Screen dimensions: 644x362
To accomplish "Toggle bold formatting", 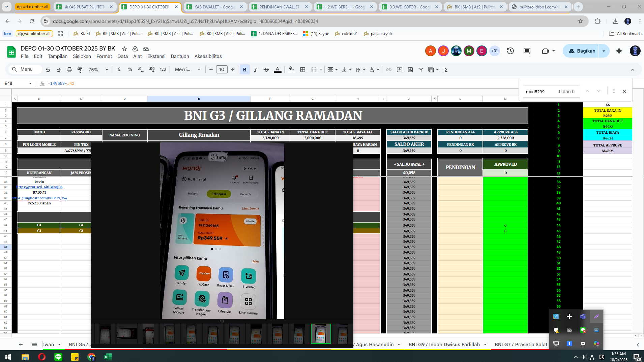I will 245,70.
